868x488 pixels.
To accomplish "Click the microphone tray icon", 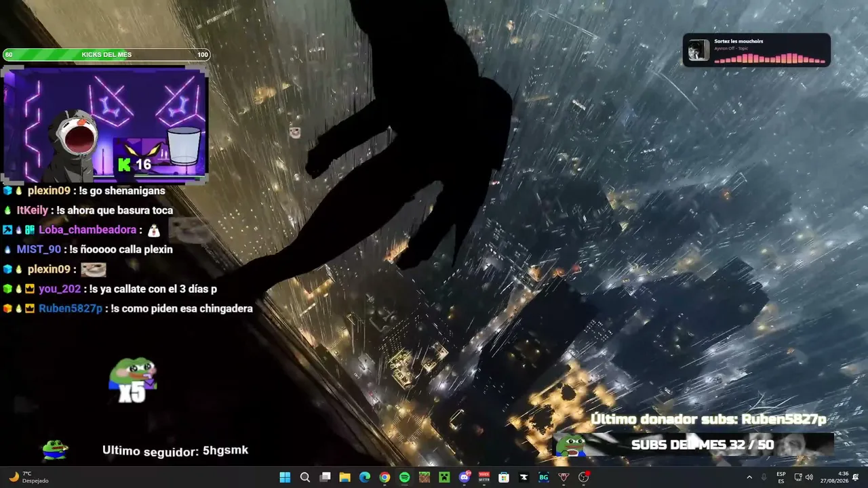I will coord(764,477).
